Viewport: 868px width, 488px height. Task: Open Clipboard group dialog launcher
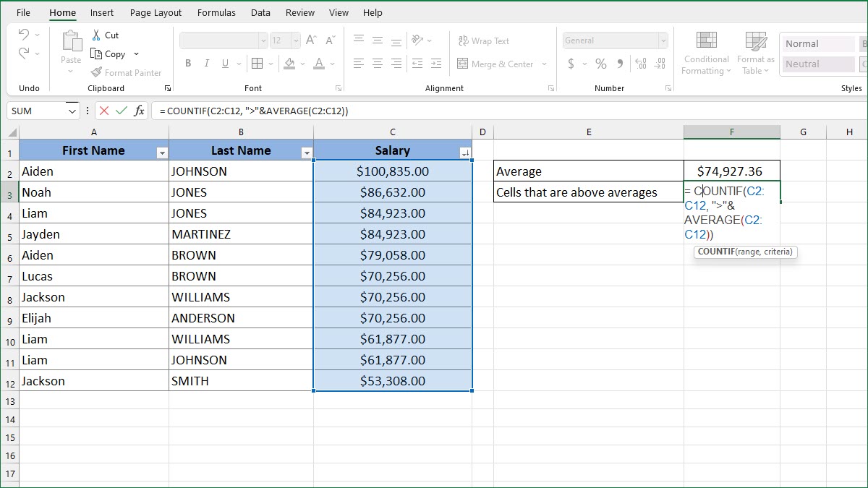[x=168, y=88]
